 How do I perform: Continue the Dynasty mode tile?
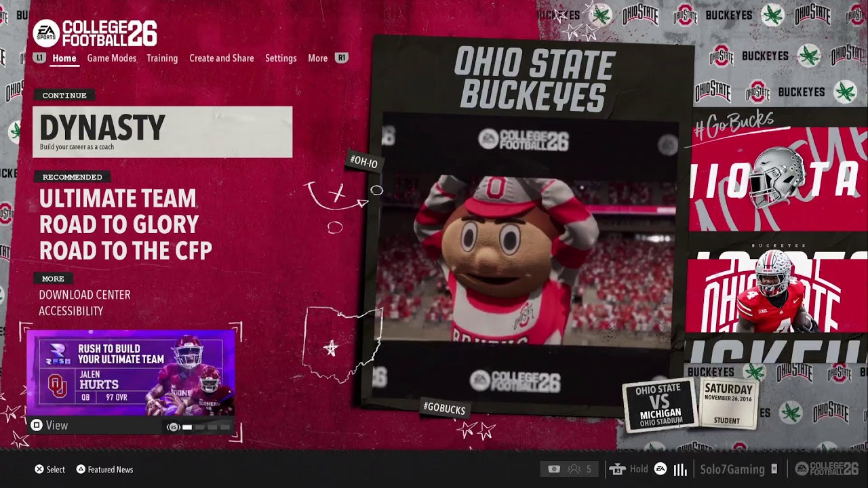(x=162, y=131)
